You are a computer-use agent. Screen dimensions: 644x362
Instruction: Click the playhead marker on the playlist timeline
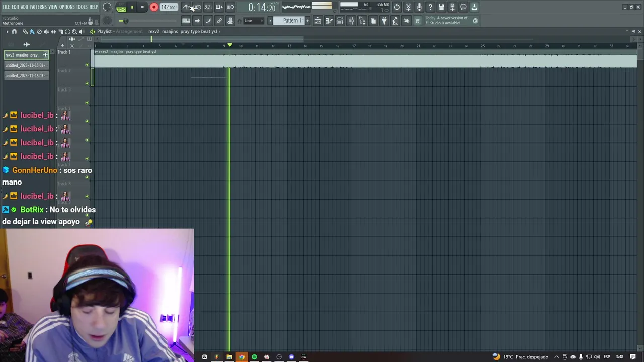230,45
